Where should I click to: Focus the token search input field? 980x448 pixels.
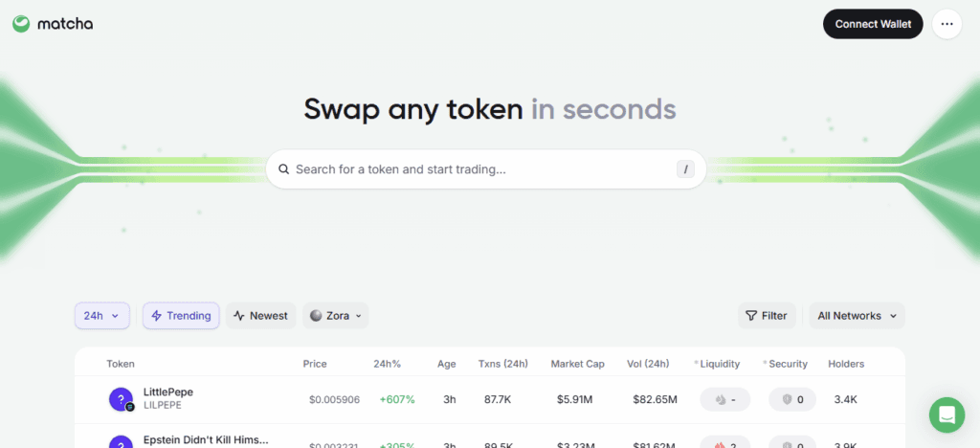(x=479, y=169)
